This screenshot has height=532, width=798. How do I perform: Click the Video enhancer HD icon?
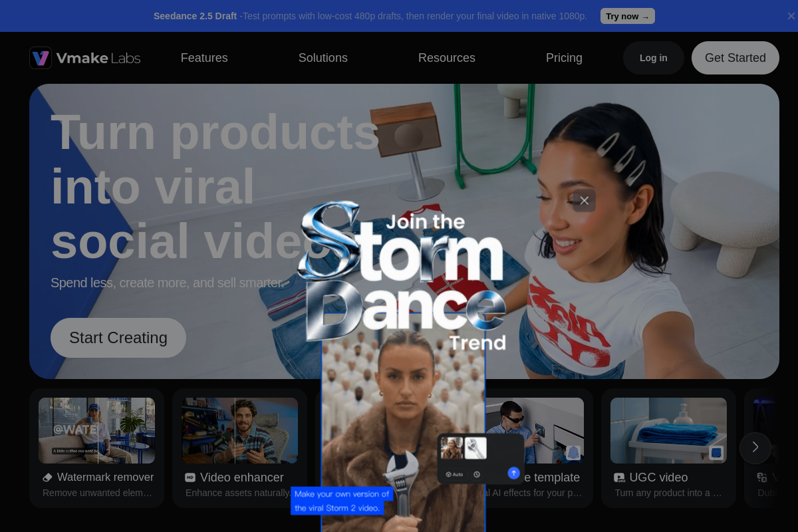pyautogui.click(x=190, y=477)
